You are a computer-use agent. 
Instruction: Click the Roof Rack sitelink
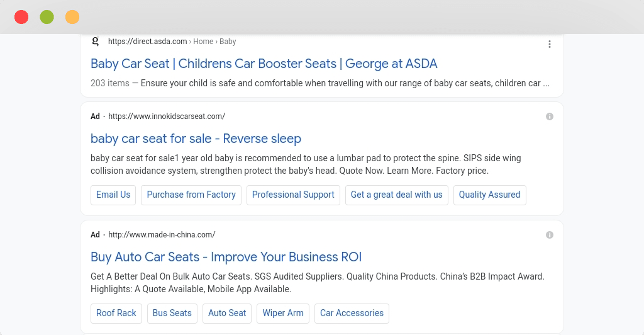click(116, 313)
